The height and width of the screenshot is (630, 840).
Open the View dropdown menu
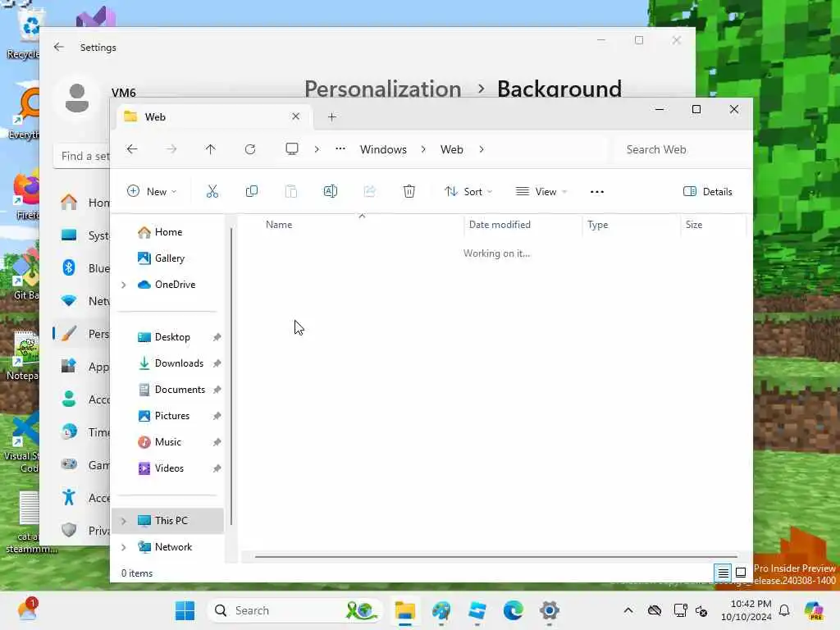(541, 191)
